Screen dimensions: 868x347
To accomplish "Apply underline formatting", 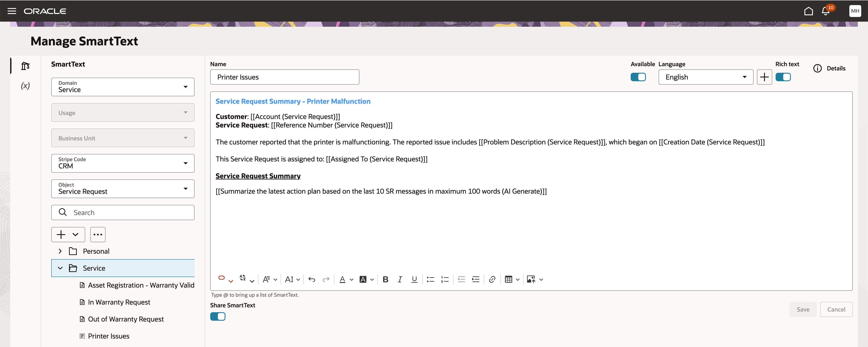I will 415,279.
